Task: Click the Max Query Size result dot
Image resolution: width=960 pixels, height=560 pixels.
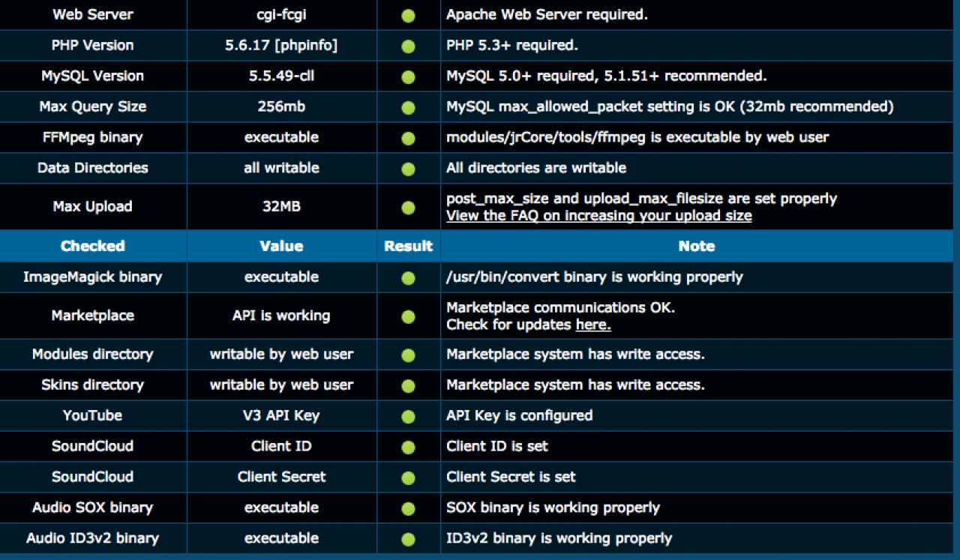Action: 408,107
